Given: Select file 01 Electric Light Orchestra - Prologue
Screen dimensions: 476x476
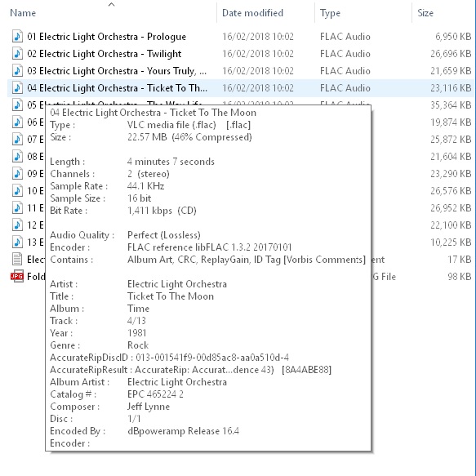Looking at the screenshot, I should coord(107,37).
